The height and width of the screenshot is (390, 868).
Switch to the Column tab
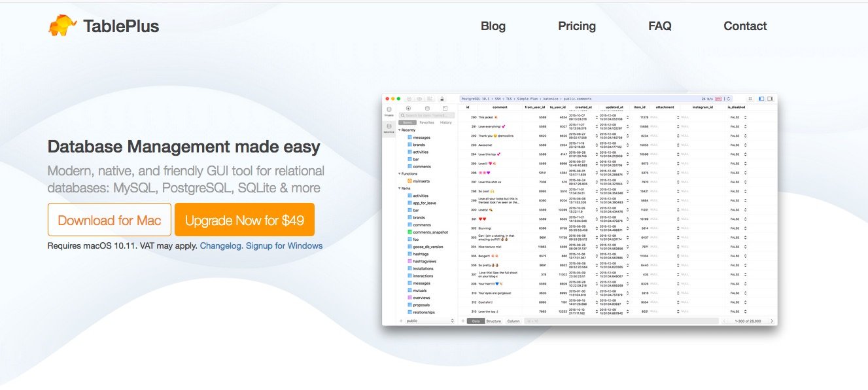[x=513, y=321]
